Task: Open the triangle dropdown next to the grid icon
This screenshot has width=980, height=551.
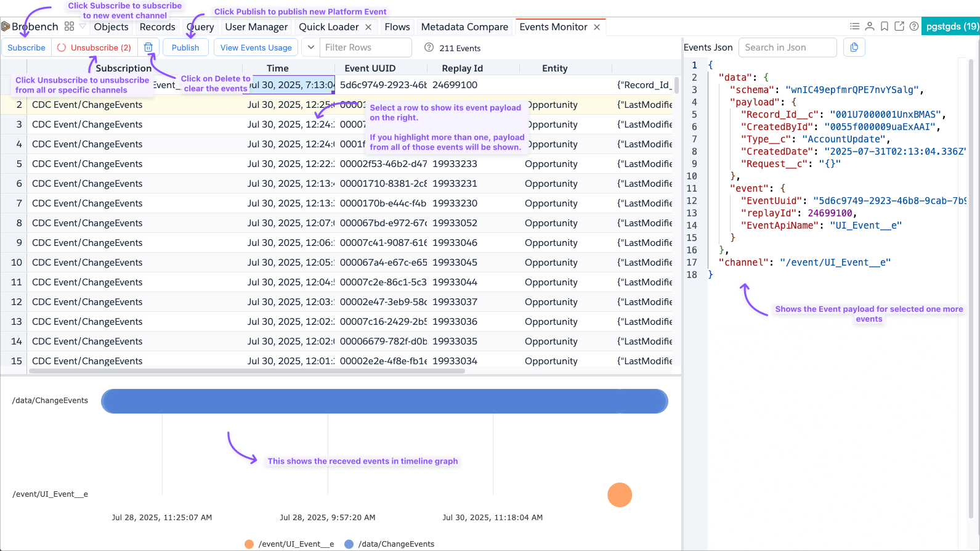Action: [83, 27]
